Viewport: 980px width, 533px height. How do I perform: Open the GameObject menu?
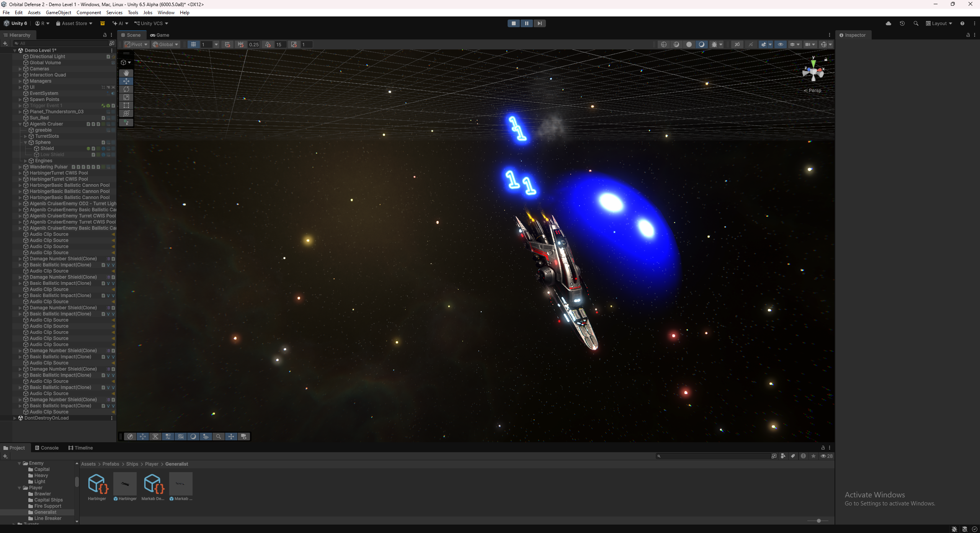tap(58, 13)
